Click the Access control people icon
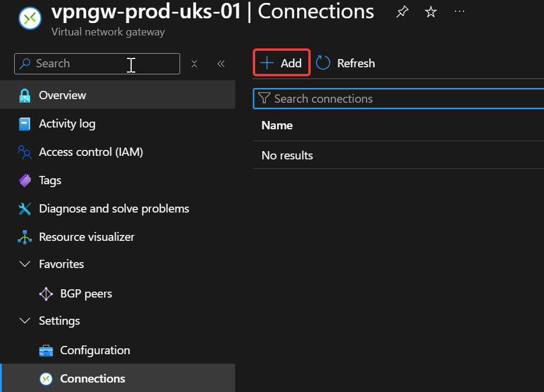The height and width of the screenshot is (392, 544). [25, 152]
